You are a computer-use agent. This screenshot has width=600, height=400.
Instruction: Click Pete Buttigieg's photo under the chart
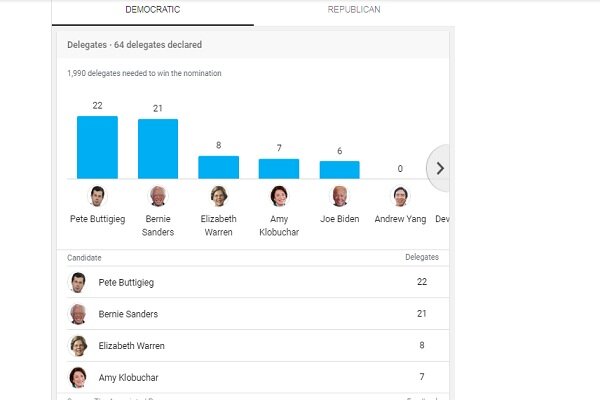[97, 196]
